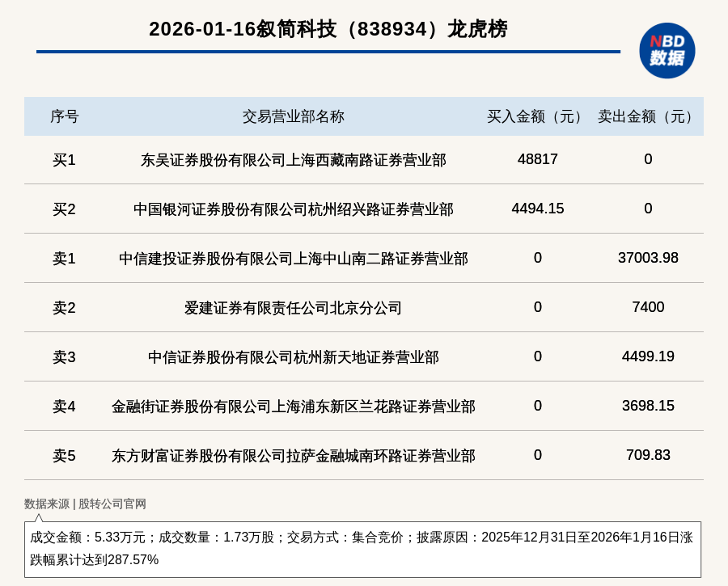Select 中信建投证券上海中山南二路营业部 row name
This screenshot has height=586, width=728.
coord(293,259)
